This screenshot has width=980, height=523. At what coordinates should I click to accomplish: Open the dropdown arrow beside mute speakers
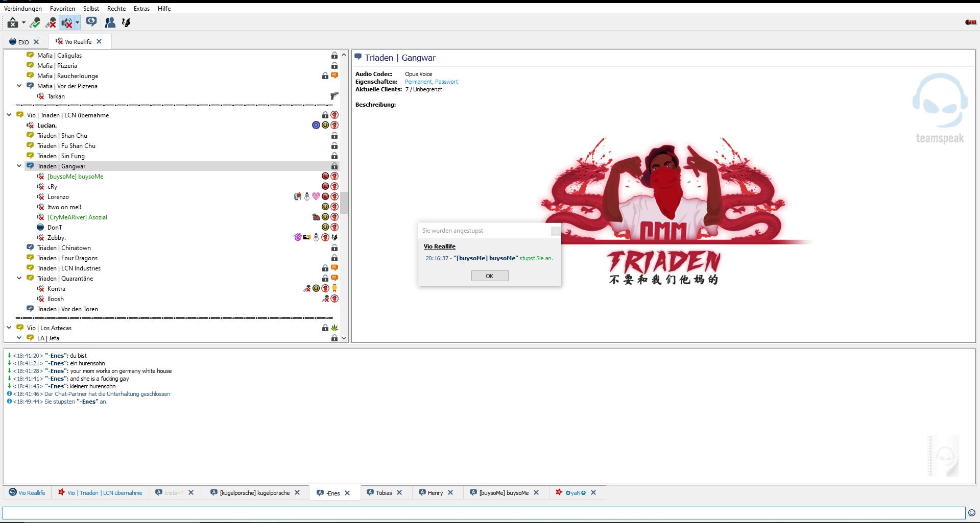pyautogui.click(x=77, y=22)
